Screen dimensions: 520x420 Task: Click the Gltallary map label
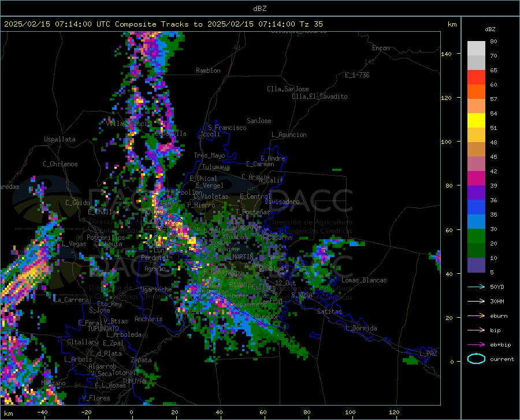coord(83,342)
